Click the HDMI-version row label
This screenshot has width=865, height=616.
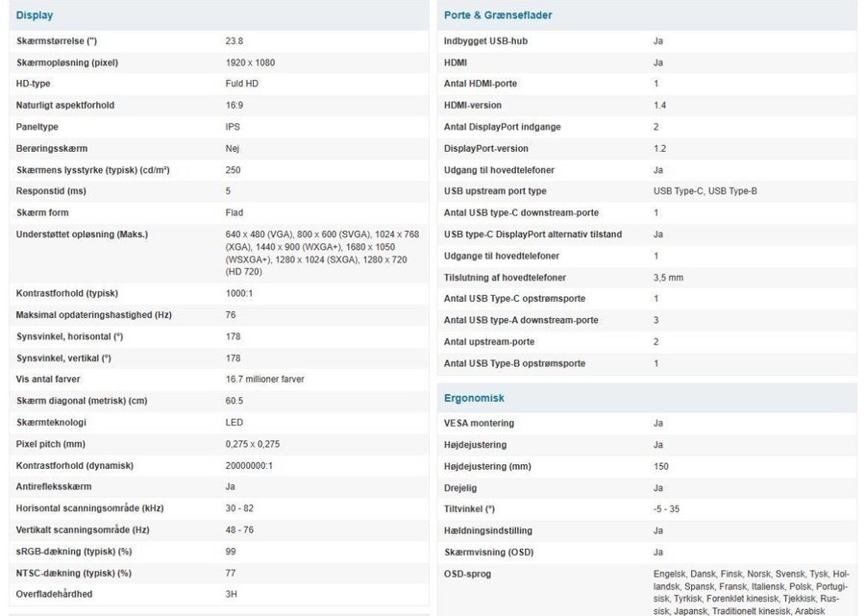473,106
